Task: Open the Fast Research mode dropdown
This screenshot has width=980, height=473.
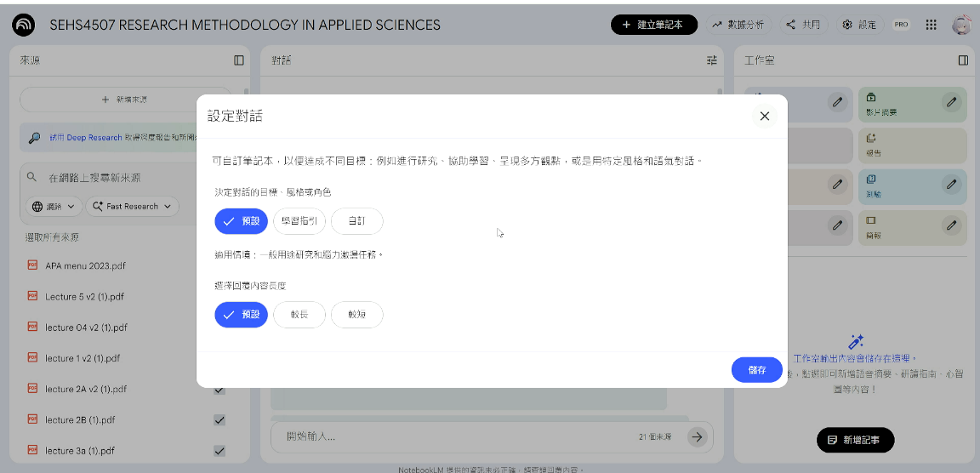Action: (134, 206)
